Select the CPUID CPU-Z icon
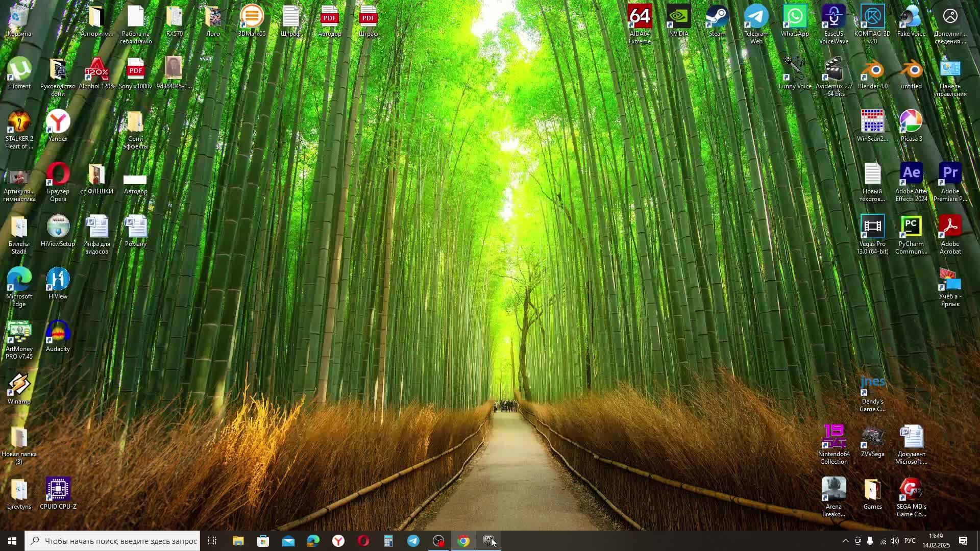This screenshot has height=551, width=980. pos(58,492)
